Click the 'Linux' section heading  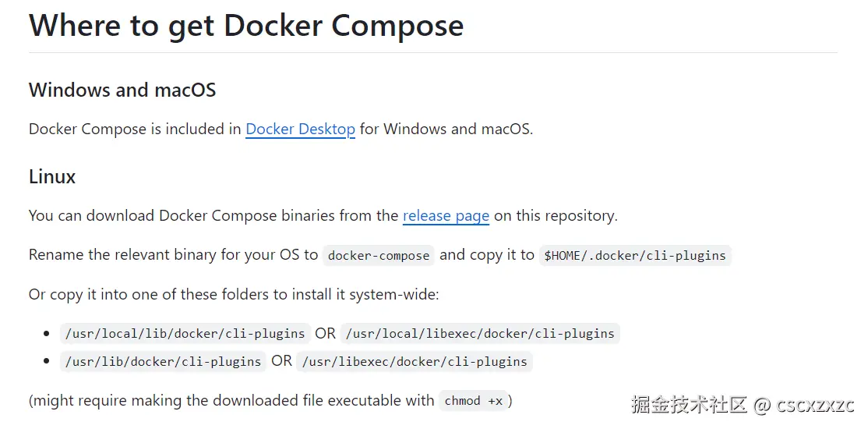[52, 176]
